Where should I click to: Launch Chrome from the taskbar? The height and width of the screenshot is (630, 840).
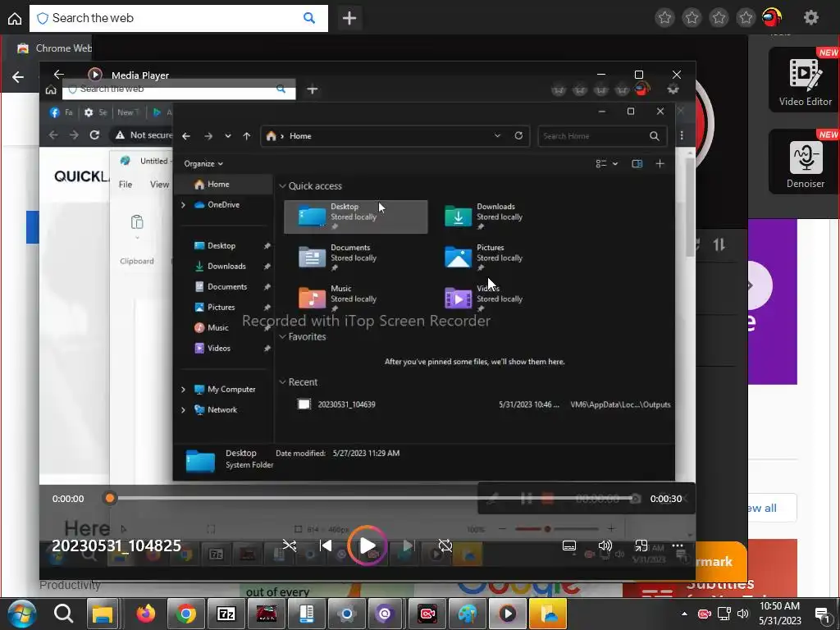click(x=185, y=614)
